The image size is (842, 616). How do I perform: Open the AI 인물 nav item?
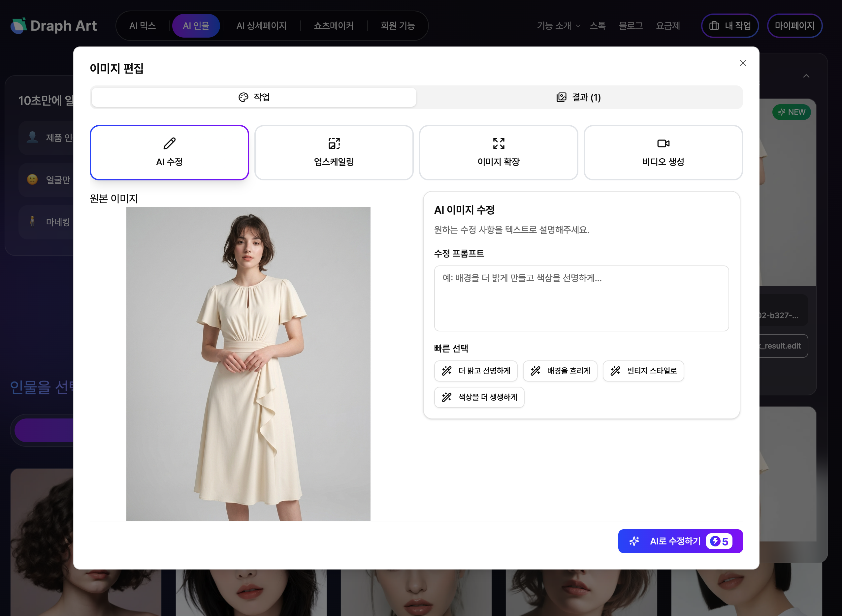coord(196,26)
